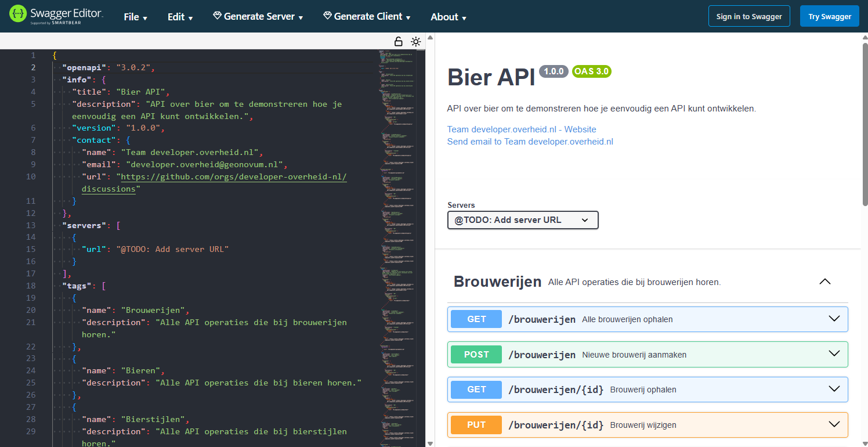Expand the GET /brouwerijen operation
Image resolution: width=868 pixels, height=447 pixels.
[x=834, y=319]
